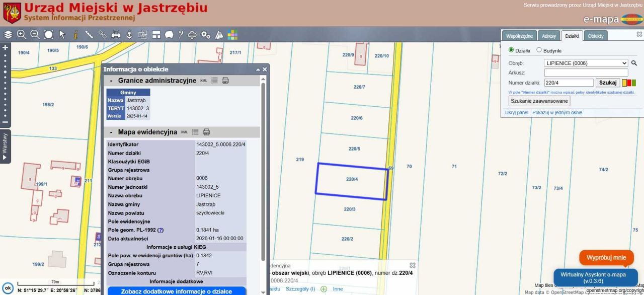Viewport: 644px width, 295px height.
Task: Print the Mapa ewidencyjna section
Action: 206,132
